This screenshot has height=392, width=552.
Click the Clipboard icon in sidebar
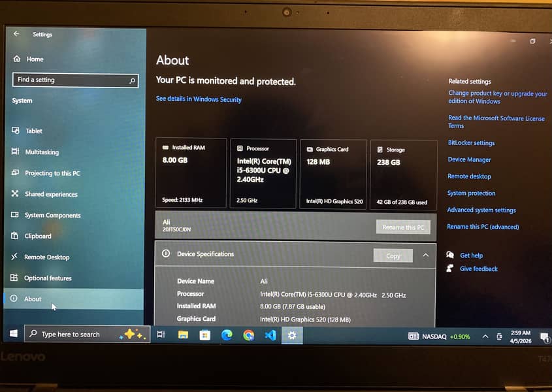coord(14,235)
